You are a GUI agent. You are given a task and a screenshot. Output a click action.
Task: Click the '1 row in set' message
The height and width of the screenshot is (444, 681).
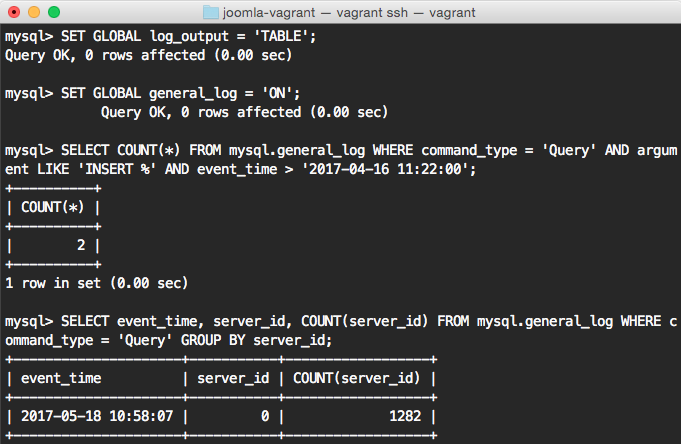tap(96, 283)
